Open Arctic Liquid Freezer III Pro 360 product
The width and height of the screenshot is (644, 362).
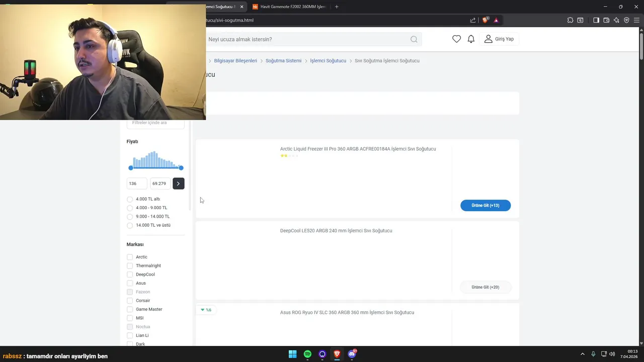coord(358,149)
